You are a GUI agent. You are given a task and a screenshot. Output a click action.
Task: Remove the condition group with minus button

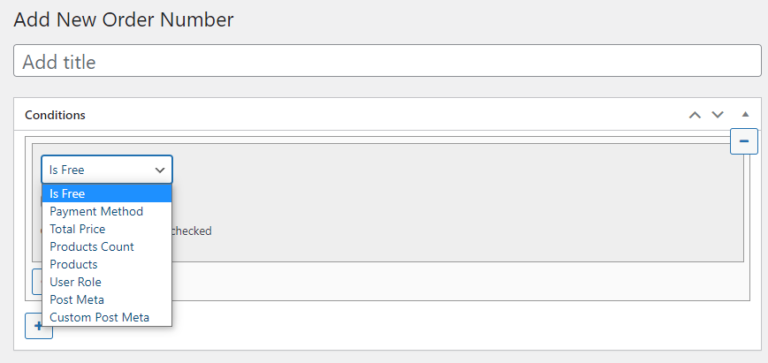point(744,142)
